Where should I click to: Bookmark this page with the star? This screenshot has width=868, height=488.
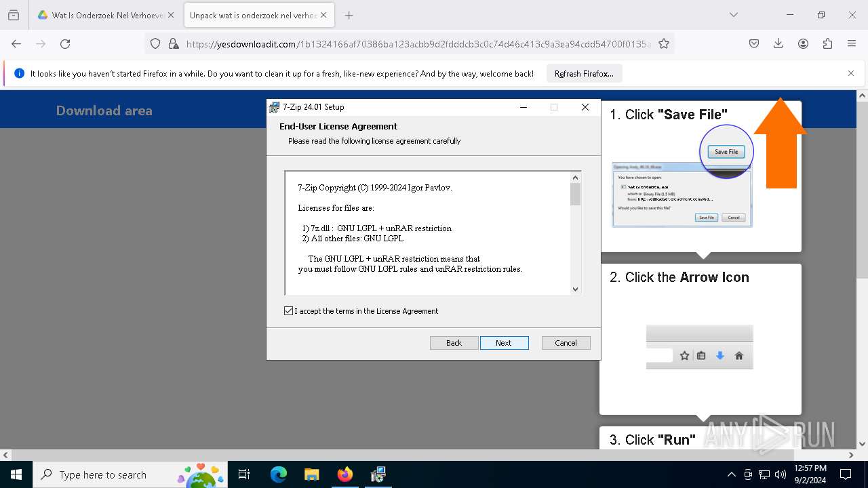point(664,44)
